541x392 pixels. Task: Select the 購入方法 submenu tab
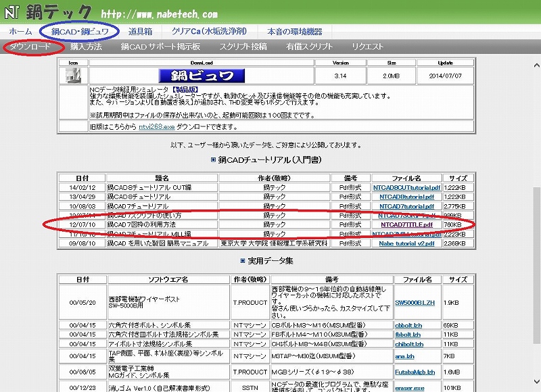[86, 47]
